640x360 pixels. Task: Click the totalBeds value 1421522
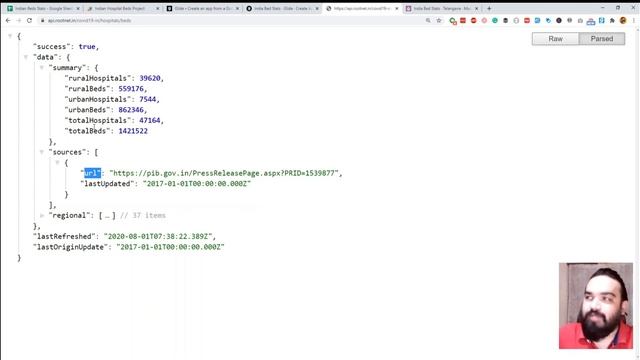point(133,131)
